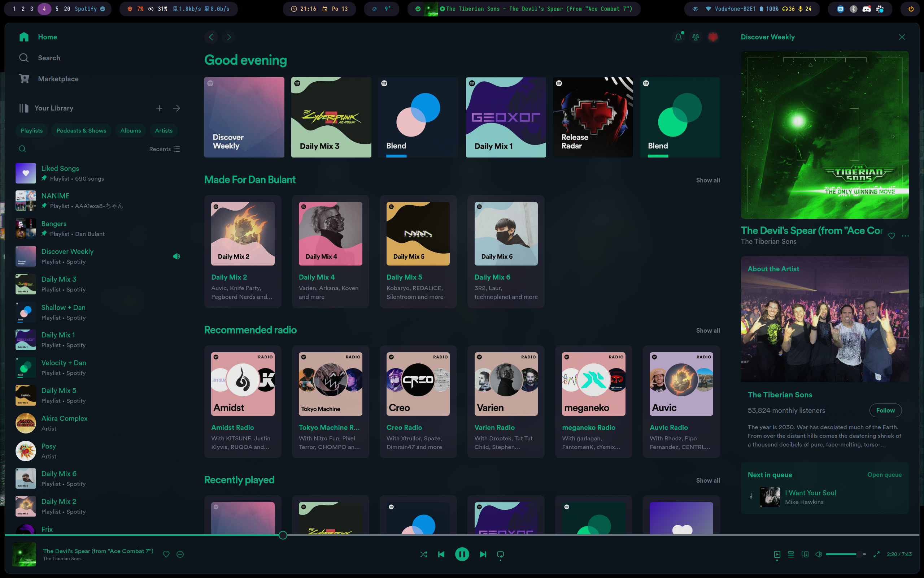Seek on the song progress bar

[x=462, y=535]
